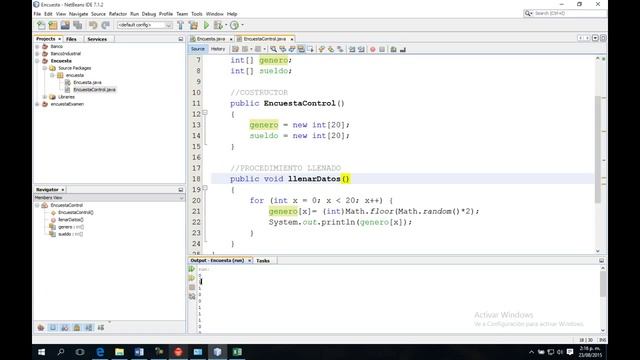This screenshot has height=360, width=640.
Task: Click the Last Edit editor toolbar icon
Action: tap(236, 49)
